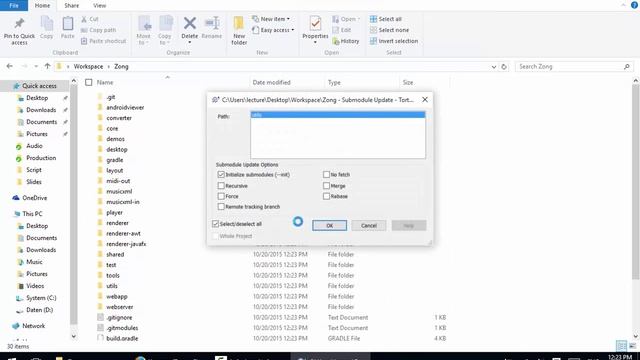
Task: Click the search magnifier icon
Action: coord(627,67)
